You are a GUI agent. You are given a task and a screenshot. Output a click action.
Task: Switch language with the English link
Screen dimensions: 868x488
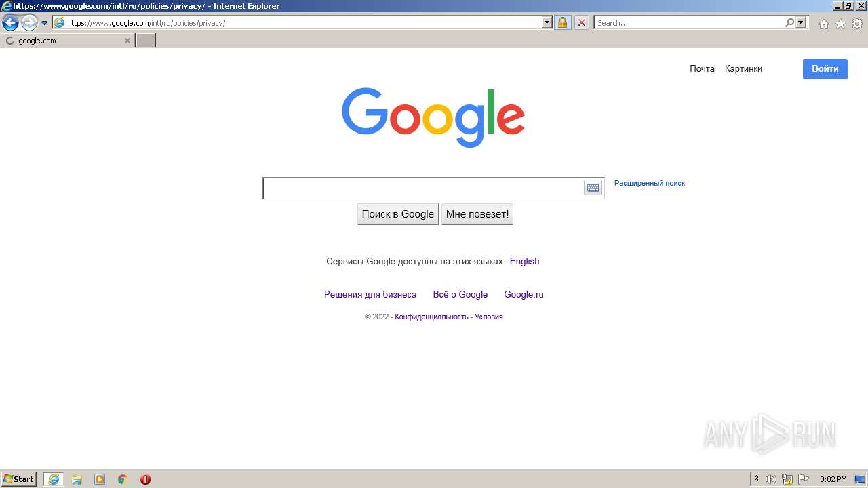(x=524, y=261)
